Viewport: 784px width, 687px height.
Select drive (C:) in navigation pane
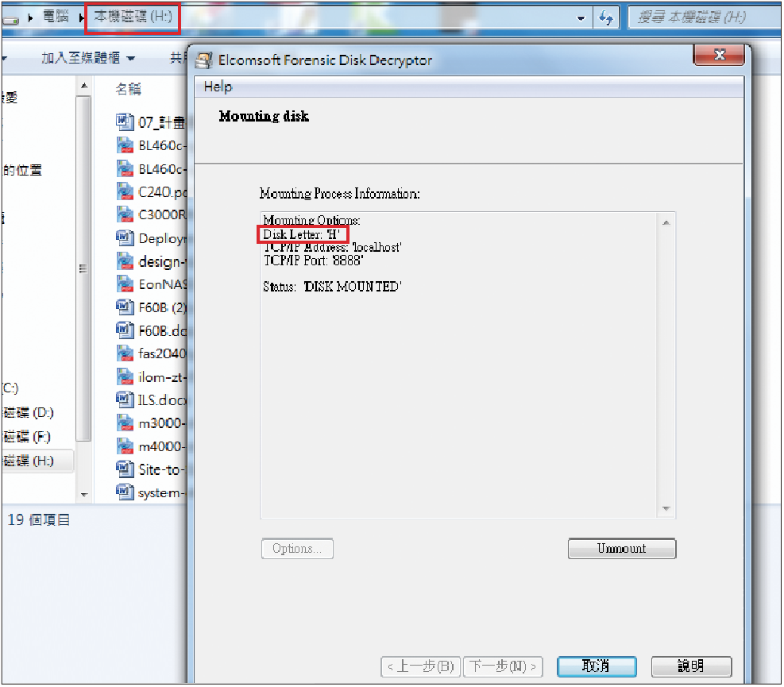pos(10,388)
